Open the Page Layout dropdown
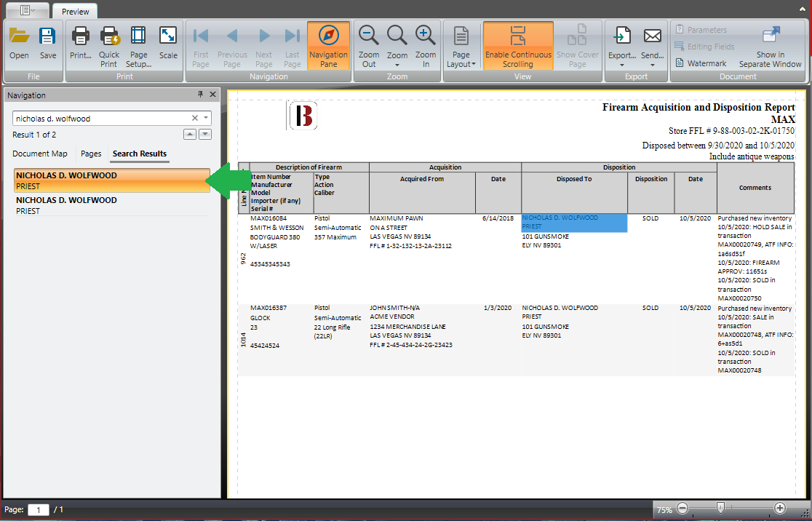 [x=461, y=46]
